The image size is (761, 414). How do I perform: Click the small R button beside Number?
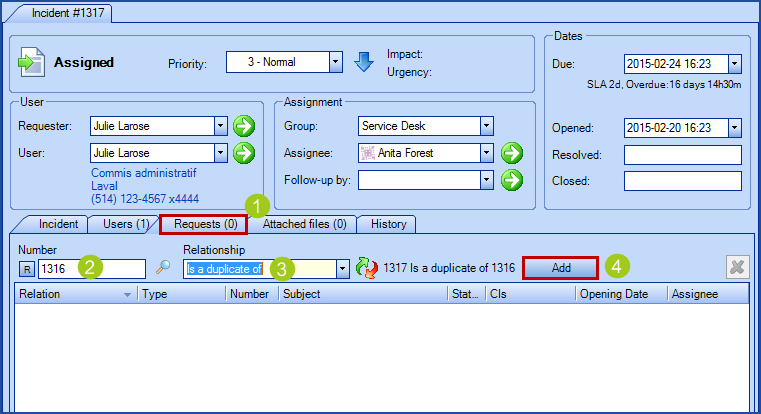27,268
